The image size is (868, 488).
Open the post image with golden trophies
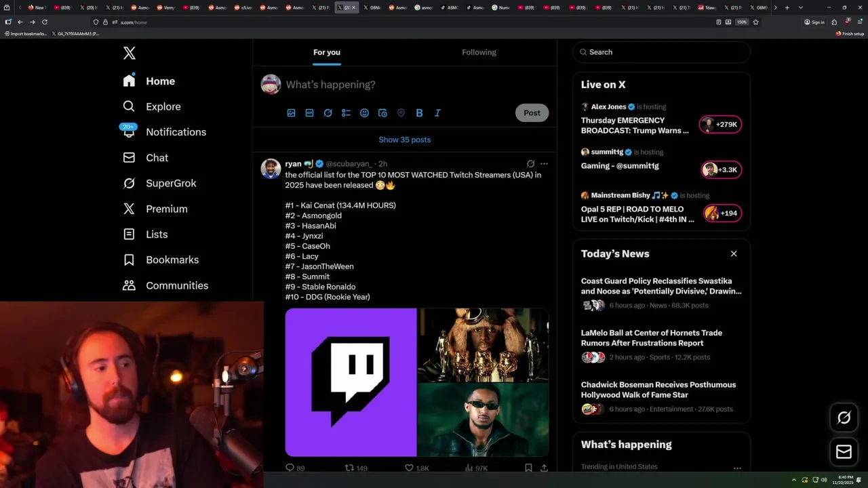(x=483, y=345)
